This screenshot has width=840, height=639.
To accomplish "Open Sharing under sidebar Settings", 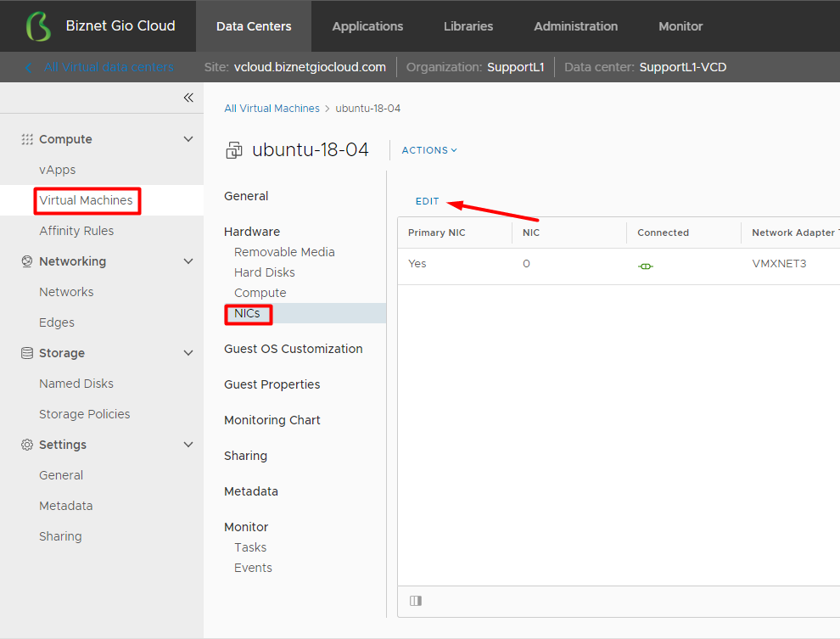I will point(60,536).
